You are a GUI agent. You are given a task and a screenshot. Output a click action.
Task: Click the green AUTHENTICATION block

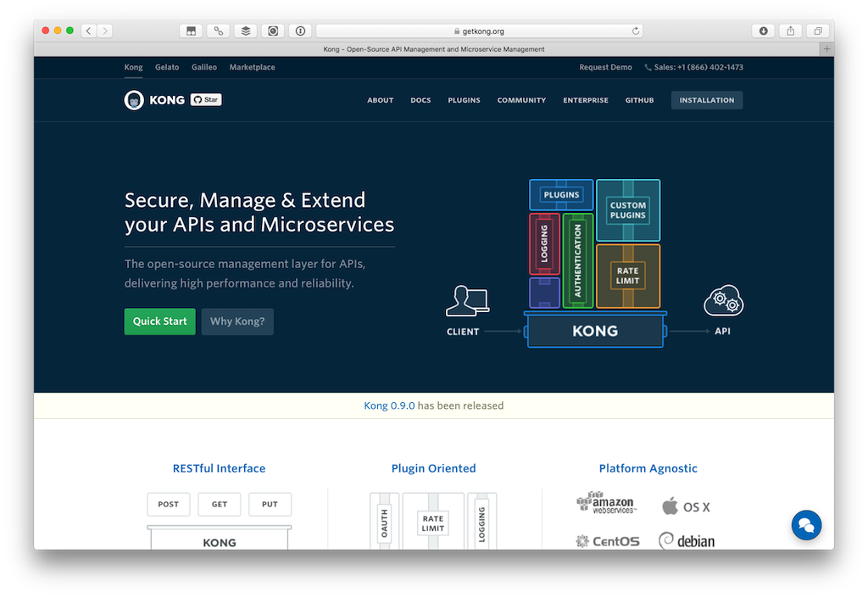point(578,260)
